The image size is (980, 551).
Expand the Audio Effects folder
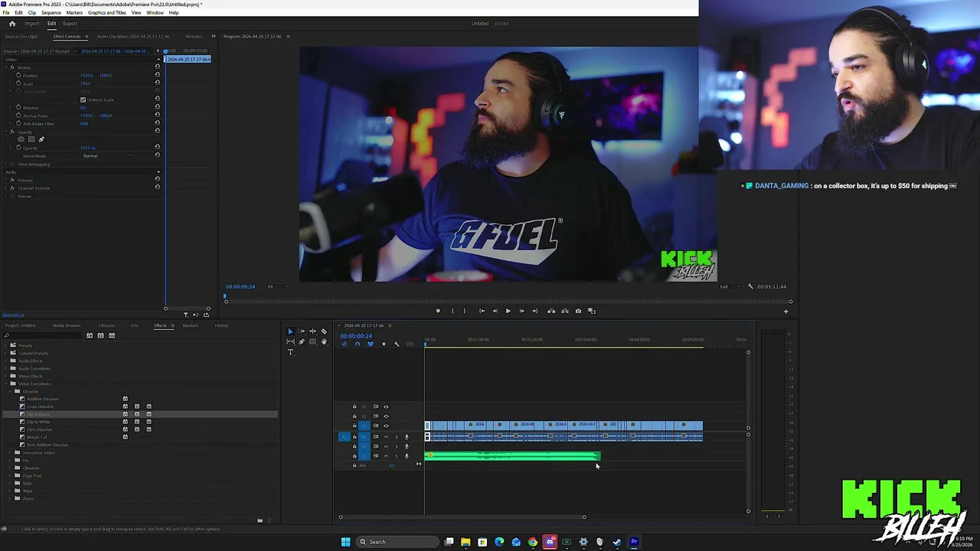click(x=5, y=360)
